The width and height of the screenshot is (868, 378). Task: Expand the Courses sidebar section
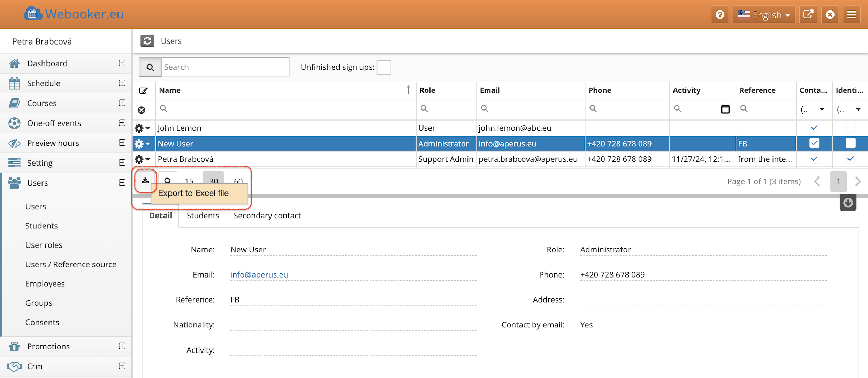[122, 103]
